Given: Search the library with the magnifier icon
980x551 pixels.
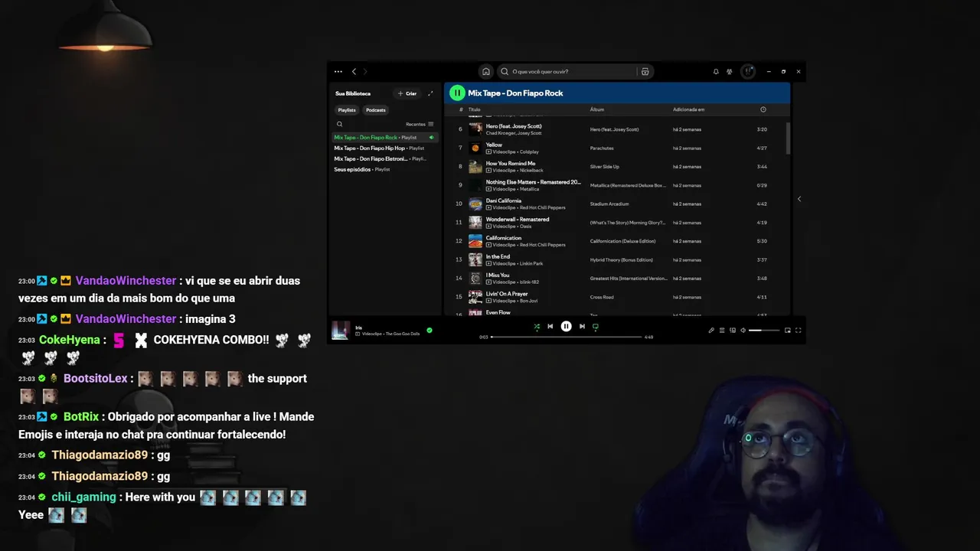Looking at the screenshot, I should click(340, 124).
